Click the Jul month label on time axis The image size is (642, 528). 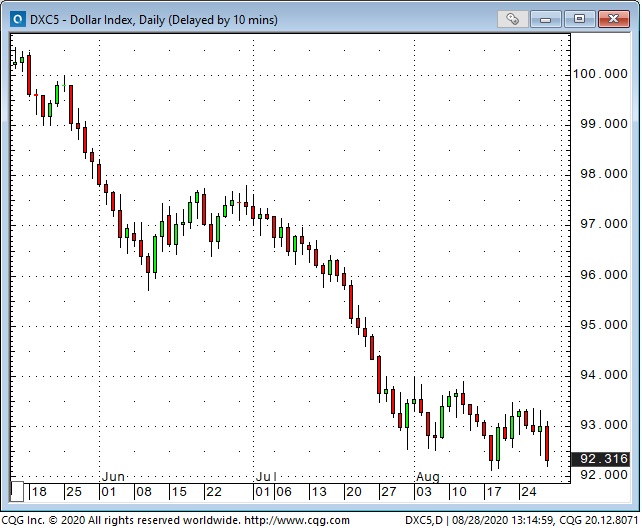click(266, 476)
